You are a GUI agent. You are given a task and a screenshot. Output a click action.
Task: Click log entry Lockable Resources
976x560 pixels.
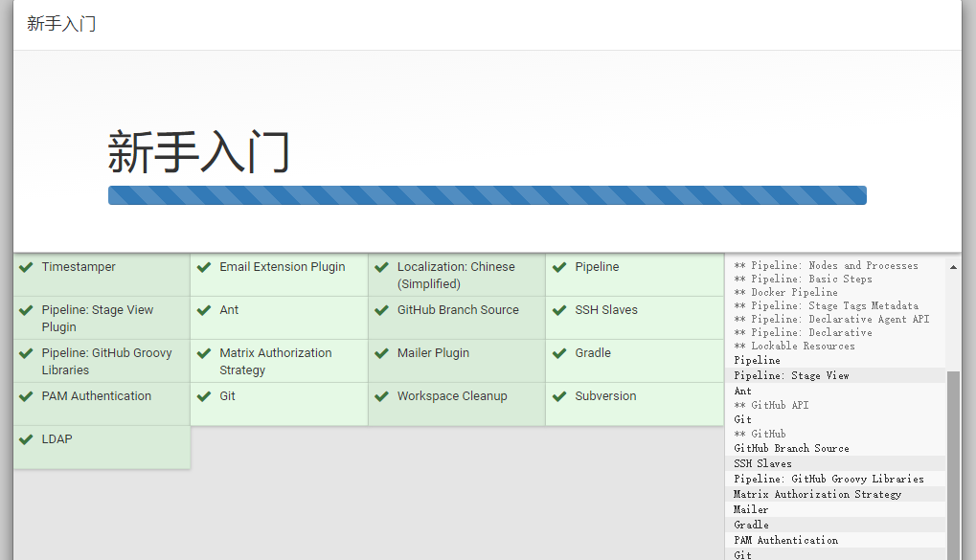pos(794,346)
